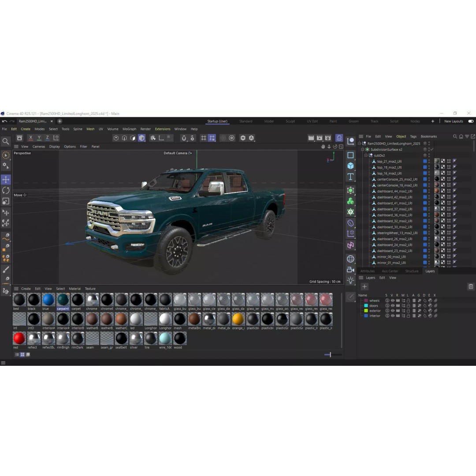Add a Light object from the palette
This screenshot has height=476, width=476.
tap(351, 280)
